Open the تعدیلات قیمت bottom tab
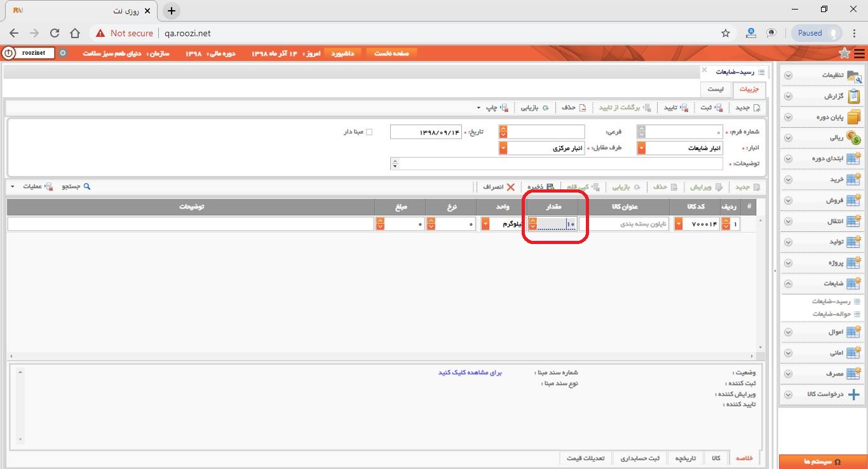The image size is (868, 469). pyautogui.click(x=587, y=458)
